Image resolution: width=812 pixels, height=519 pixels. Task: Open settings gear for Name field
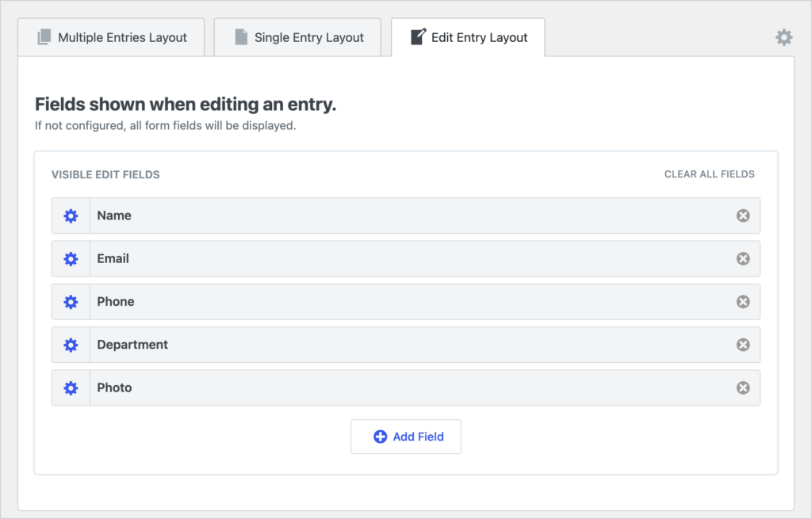[x=71, y=216]
